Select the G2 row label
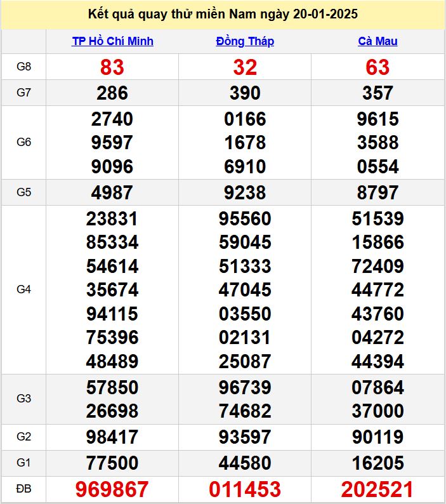 (x=23, y=437)
